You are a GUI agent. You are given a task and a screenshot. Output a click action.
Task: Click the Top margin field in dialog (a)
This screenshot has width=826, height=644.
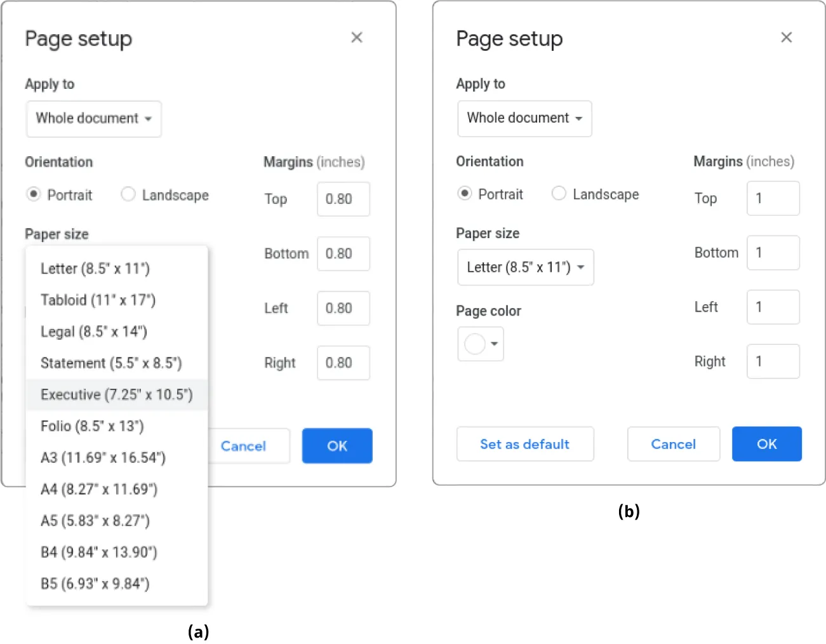[x=343, y=199]
